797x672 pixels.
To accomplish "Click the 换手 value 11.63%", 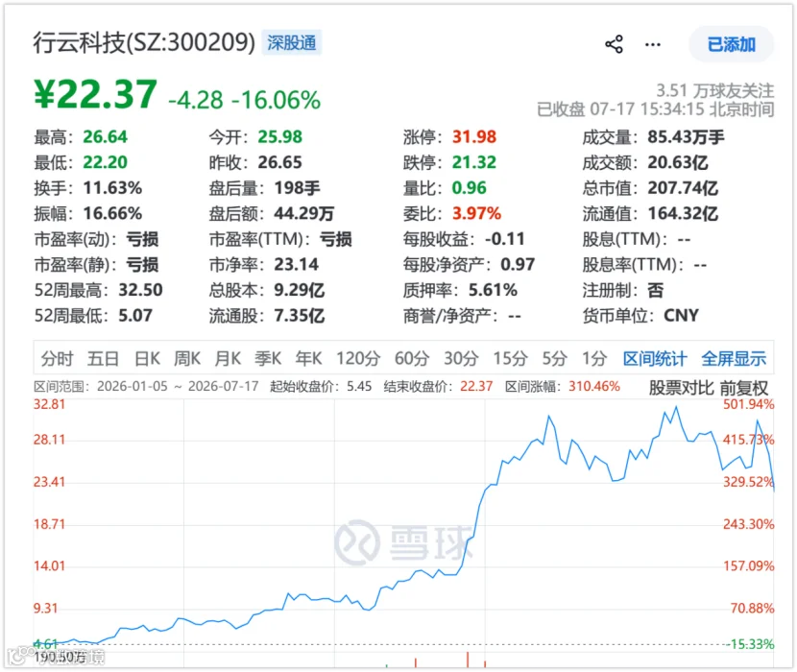I will click(x=112, y=188).
